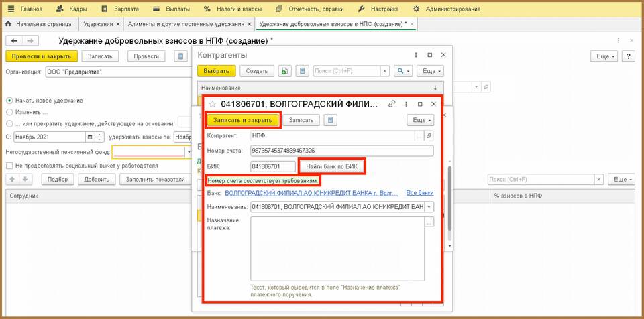Click Найти банк по БИК button
The image size is (644, 319).
[332, 166]
